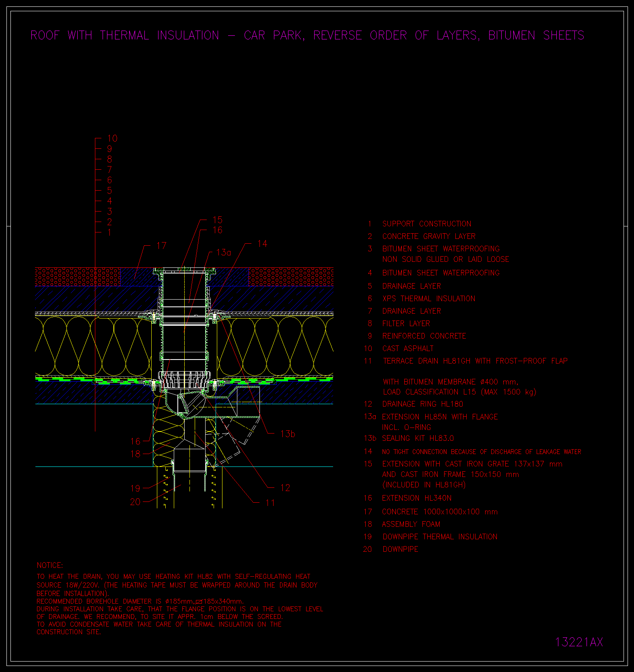
Task: Click legend entry 5 'DRAINAGE LAYER'
Action: click(412, 286)
